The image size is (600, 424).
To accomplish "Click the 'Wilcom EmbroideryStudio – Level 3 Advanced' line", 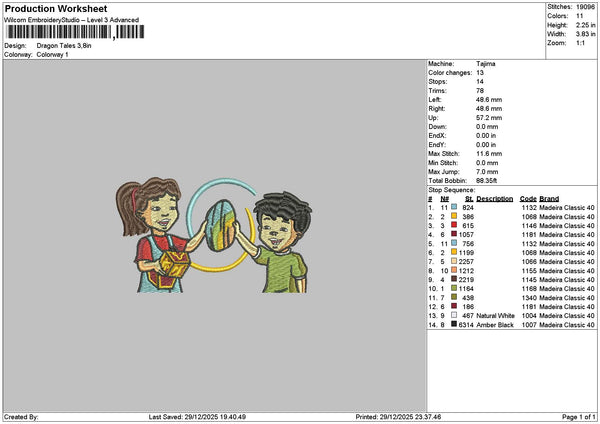I will tap(72, 20).
